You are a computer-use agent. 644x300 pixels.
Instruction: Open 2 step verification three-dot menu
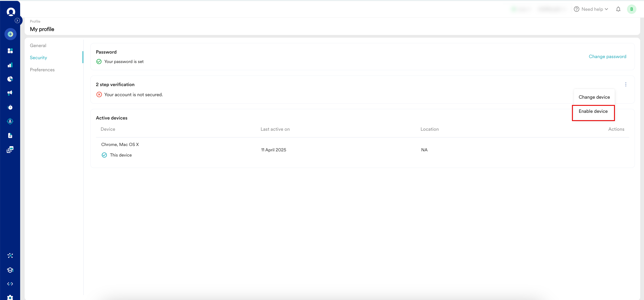[x=625, y=84]
